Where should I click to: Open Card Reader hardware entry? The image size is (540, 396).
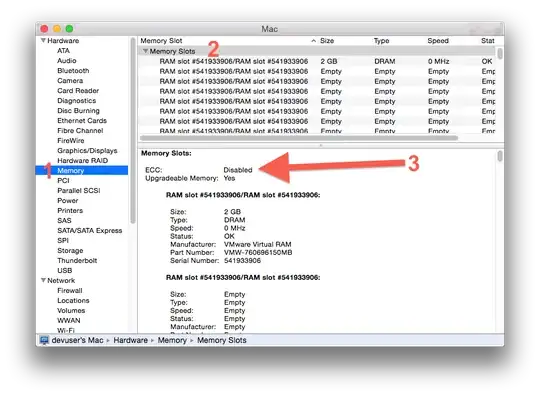[x=78, y=91]
